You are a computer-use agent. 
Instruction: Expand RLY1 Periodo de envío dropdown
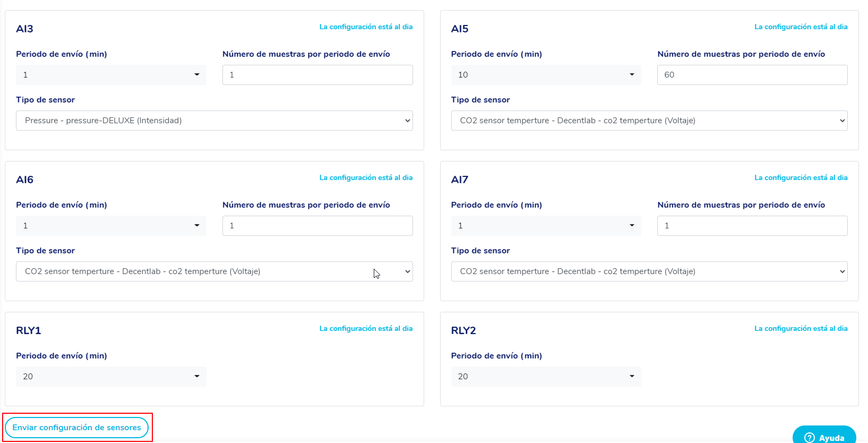pyautogui.click(x=111, y=377)
